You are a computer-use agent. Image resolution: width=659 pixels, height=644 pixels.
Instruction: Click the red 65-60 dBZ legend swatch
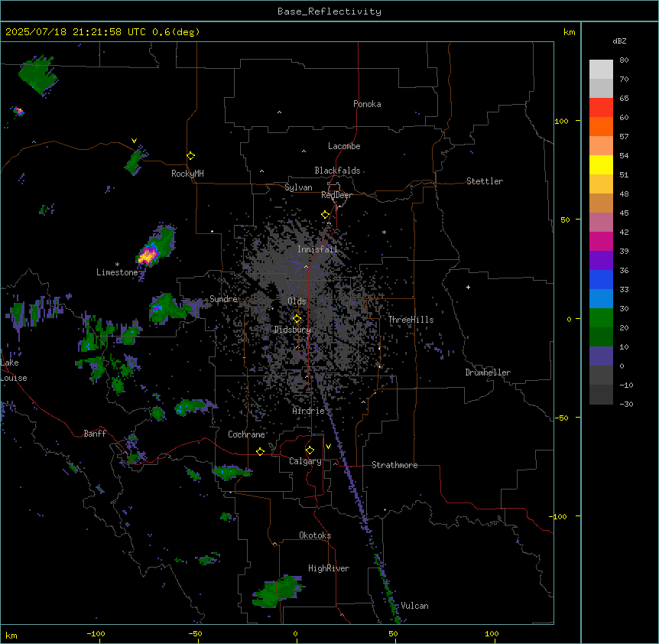click(x=601, y=108)
